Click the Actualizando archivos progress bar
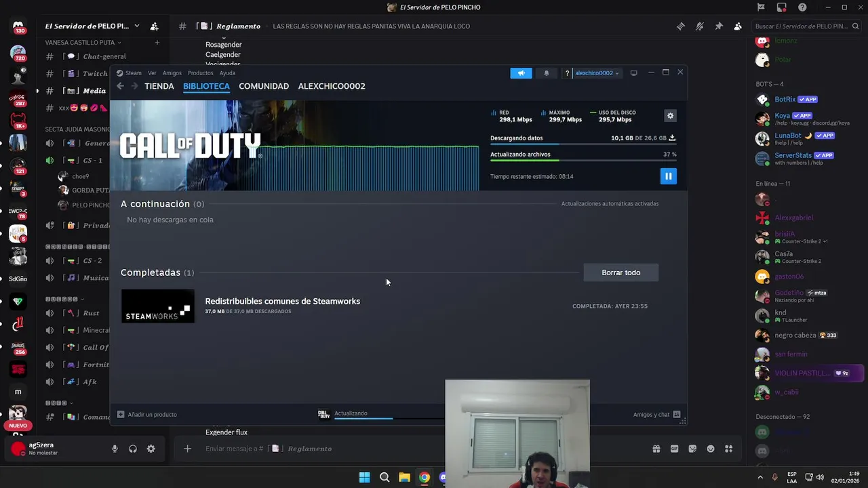This screenshot has width=868, height=488. click(x=583, y=160)
